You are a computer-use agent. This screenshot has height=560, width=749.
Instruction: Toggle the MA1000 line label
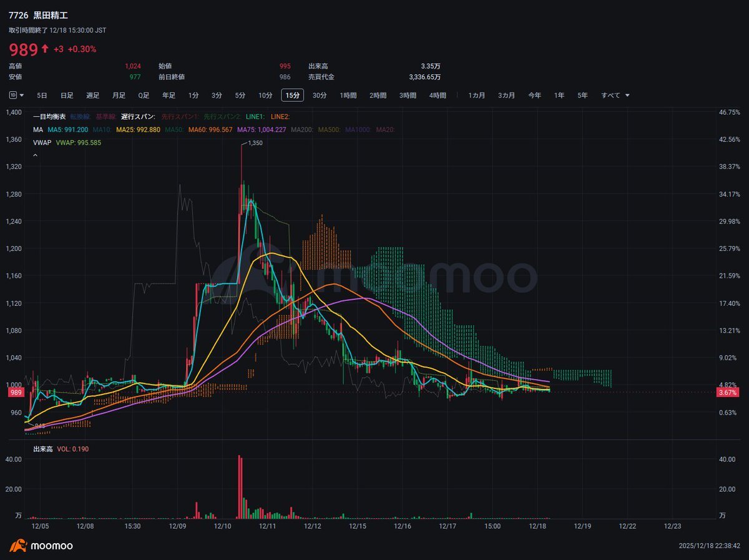coord(358,130)
